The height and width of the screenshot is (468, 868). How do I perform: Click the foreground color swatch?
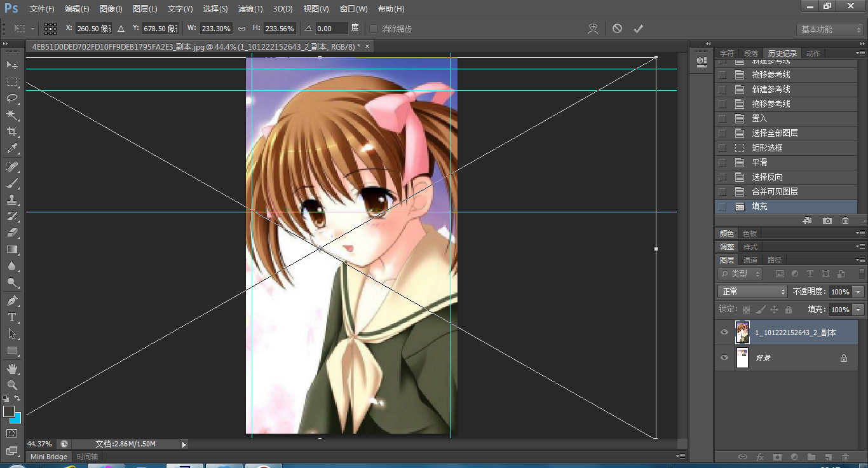pos(9,411)
